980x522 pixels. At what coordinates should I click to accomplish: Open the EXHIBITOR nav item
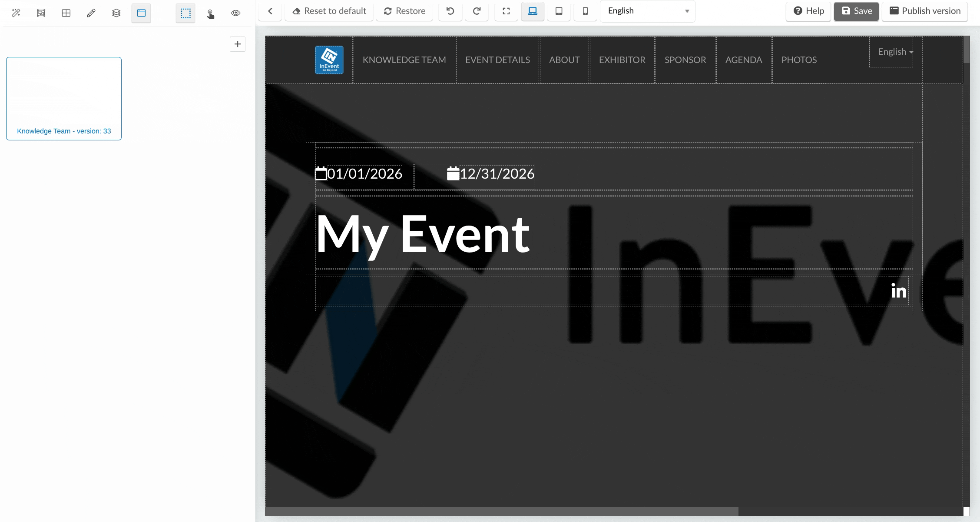622,60
